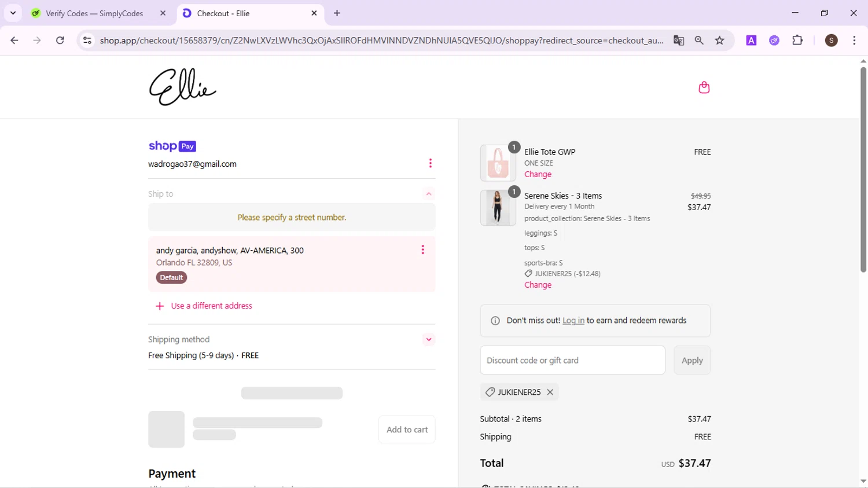Focus the Discount code or gift card field

tap(572, 360)
